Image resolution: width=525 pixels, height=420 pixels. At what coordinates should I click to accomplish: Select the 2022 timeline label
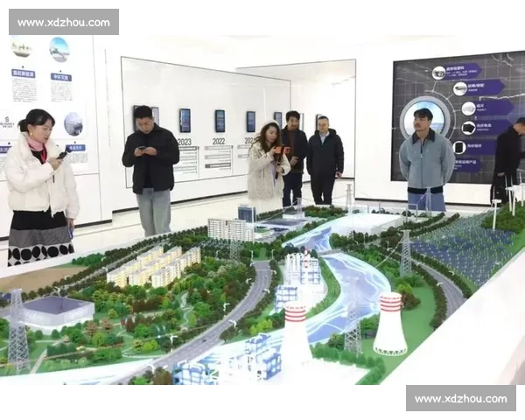click(x=218, y=140)
